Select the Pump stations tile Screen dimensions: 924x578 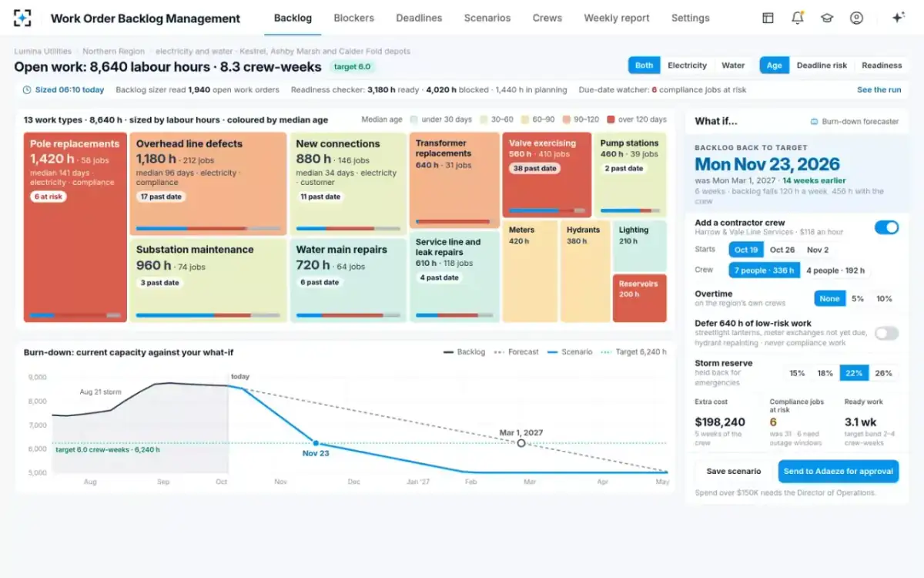click(x=630, y=175)
